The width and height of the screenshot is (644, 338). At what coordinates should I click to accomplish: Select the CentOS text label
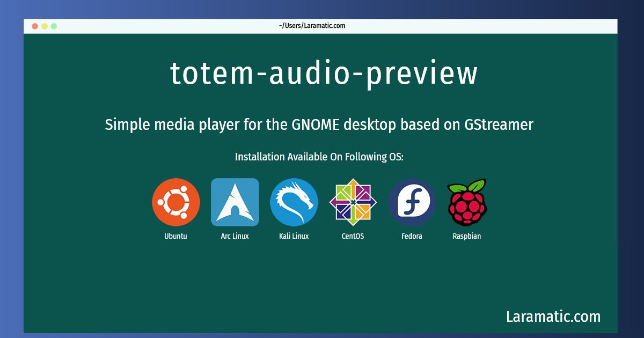pyautogui.click(x=353, y=236)
